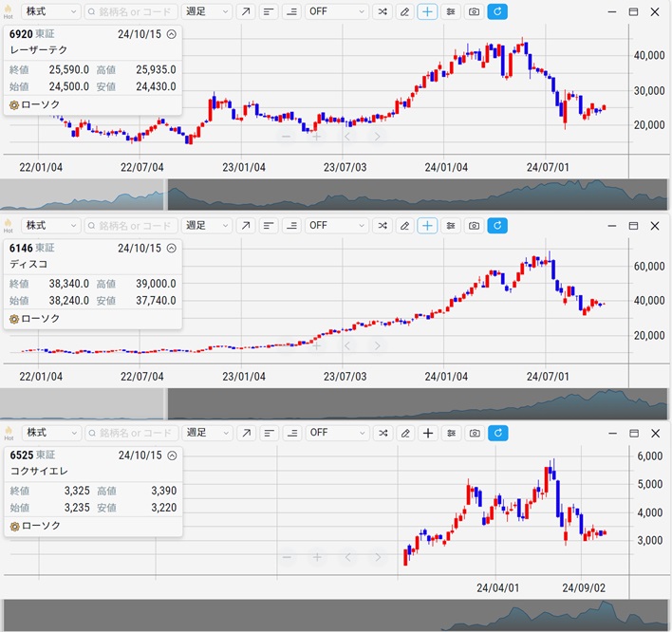The height and width of the screenshot is (632, 672).
Task: Click the pencil drawing tool in レーザーテク chart
Action: 405,11
